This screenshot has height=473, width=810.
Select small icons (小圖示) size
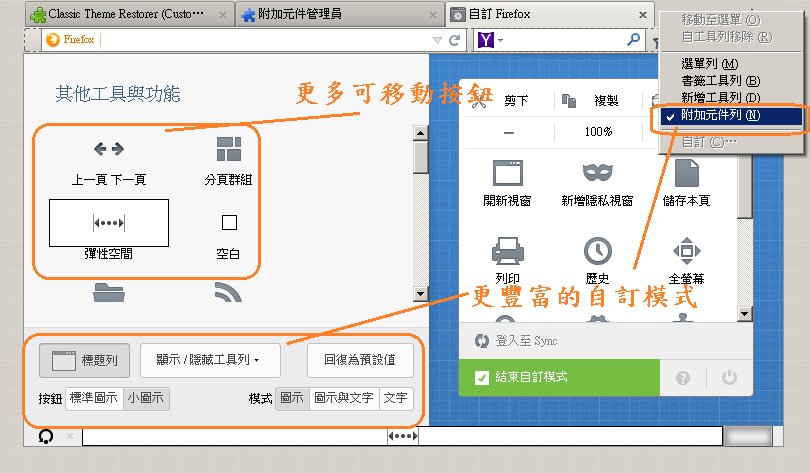146,398
